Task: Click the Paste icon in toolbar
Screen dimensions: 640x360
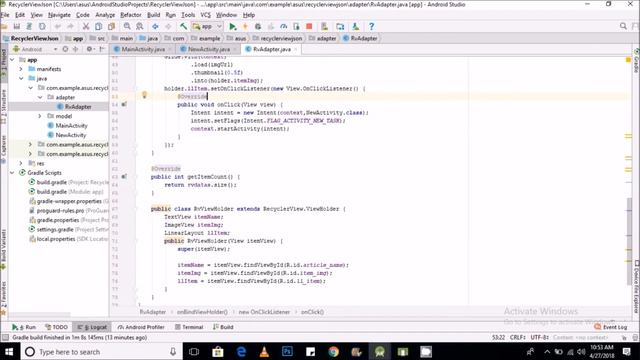Action: click(111, 26)
